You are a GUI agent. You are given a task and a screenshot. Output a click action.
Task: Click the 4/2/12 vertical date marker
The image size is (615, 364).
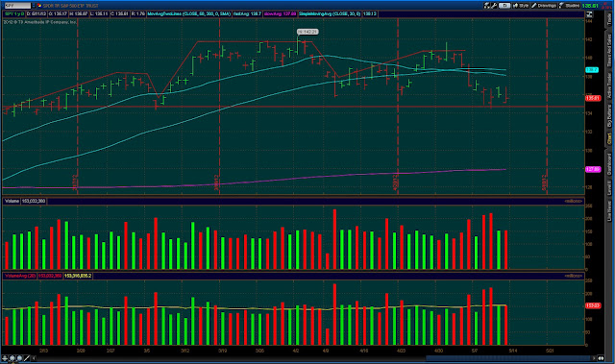point(395,182)
